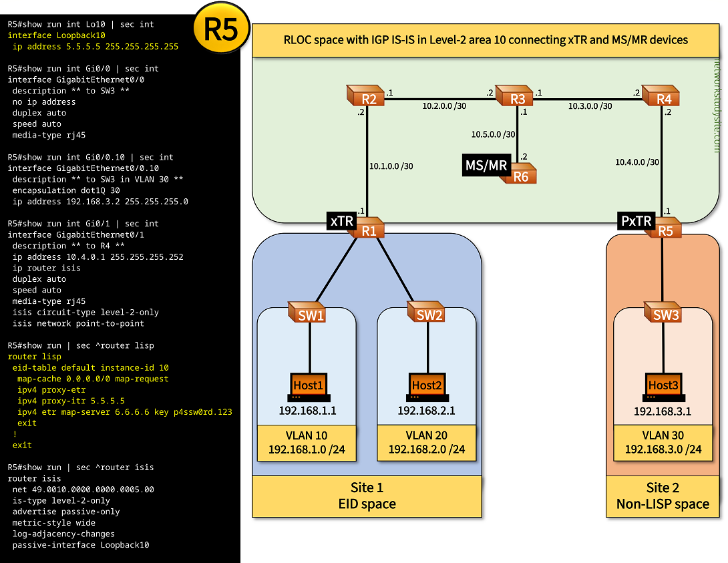This screenshot has width=728, height=563.
Task: Select the Host1 computer icon
Action: coord(308,385)
